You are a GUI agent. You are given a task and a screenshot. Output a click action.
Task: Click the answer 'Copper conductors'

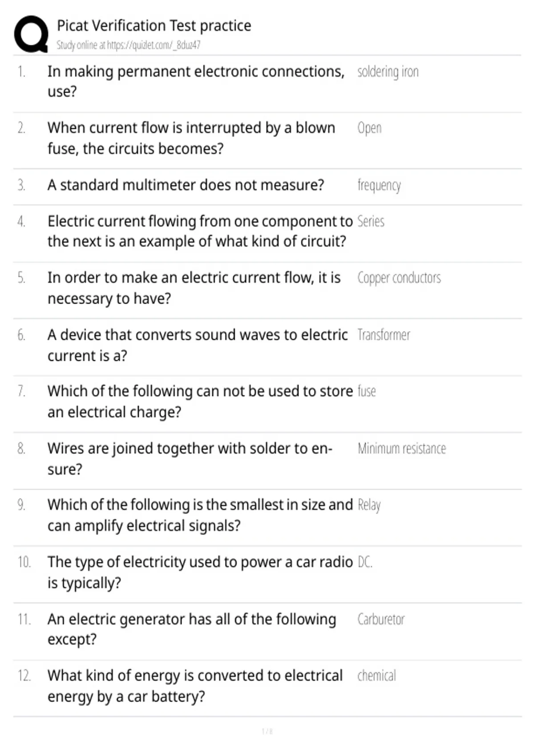(x=399, y=278)
